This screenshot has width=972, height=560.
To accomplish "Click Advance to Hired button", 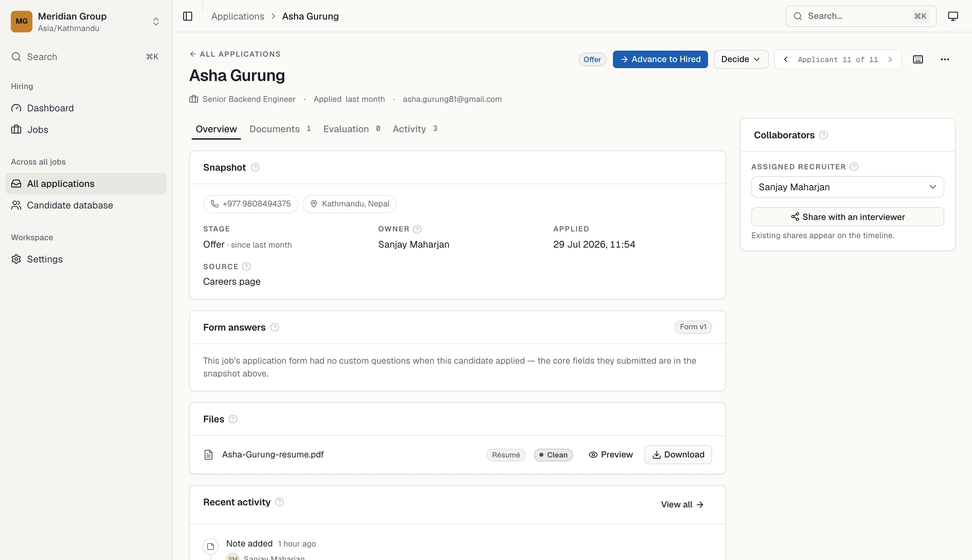I will click(x=660, y=59).
